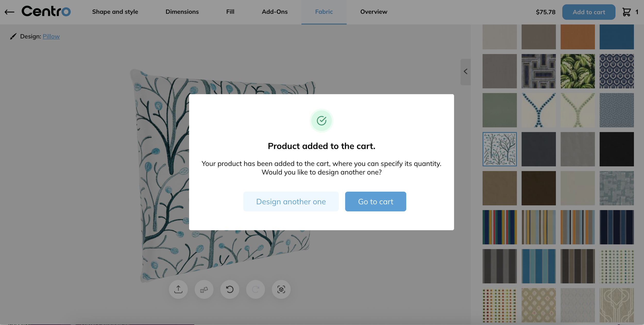Click Design another one button

(291, 201)
